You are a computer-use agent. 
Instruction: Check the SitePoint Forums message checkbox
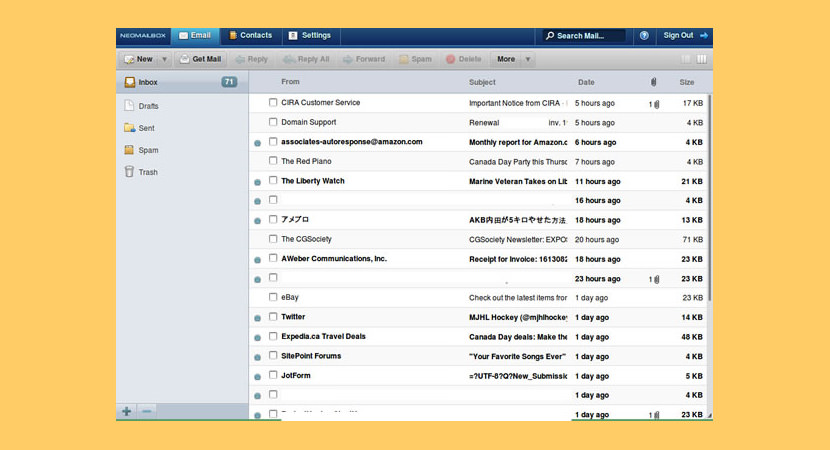pyautogui.click(x=273, y=355)
